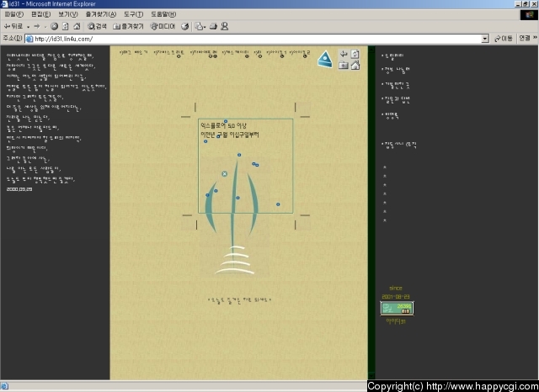Open the 보기(V) menu
The height and width of the screenshot is (392, 539).
tap(67, 14)
